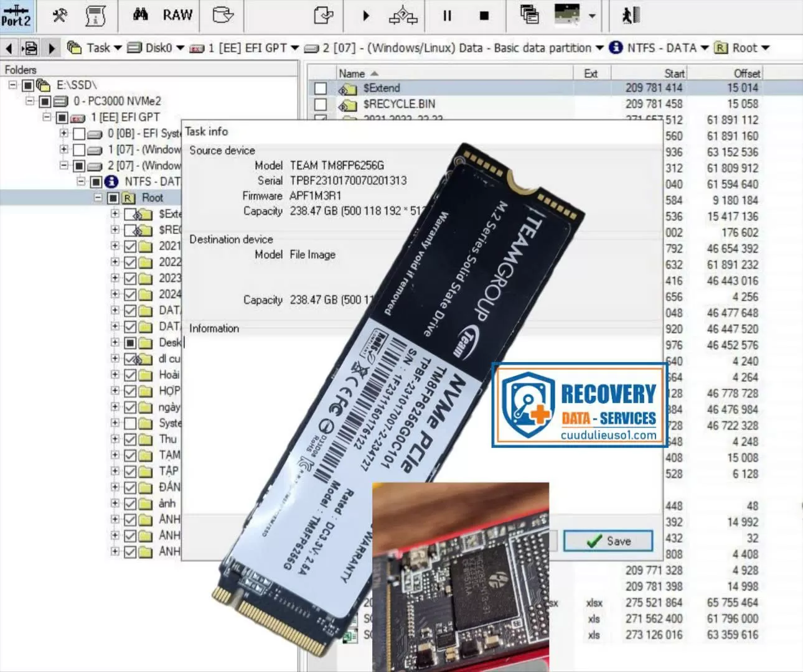Open the Disk0 breadcrumb dropdown

(180, 48)
